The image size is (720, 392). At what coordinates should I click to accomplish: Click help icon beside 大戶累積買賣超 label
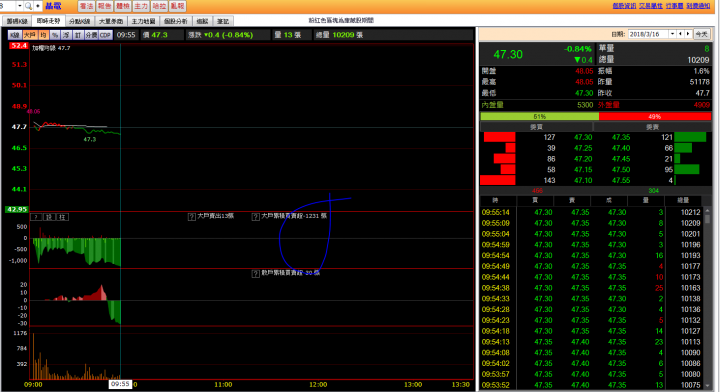tap(256, 217)
